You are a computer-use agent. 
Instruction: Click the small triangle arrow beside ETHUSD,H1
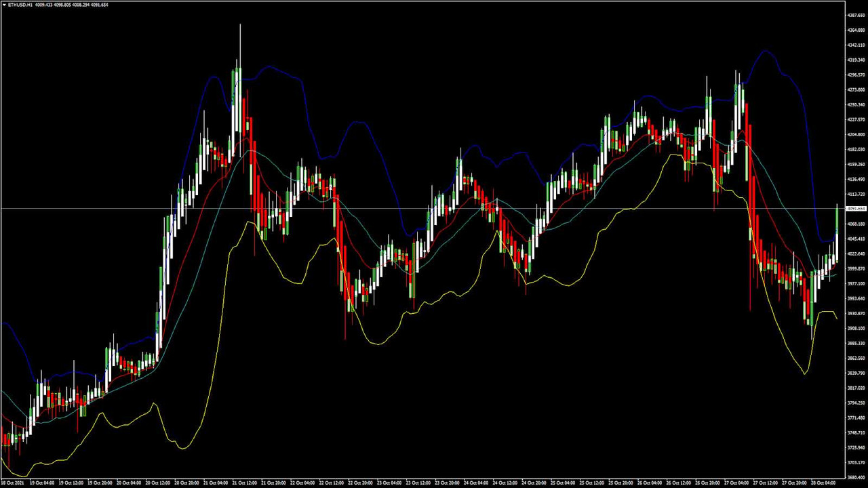click(3, 5)
